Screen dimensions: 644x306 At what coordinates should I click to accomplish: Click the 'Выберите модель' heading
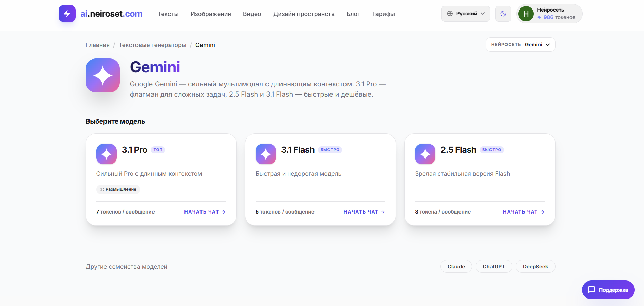click(x=115, y=121)
